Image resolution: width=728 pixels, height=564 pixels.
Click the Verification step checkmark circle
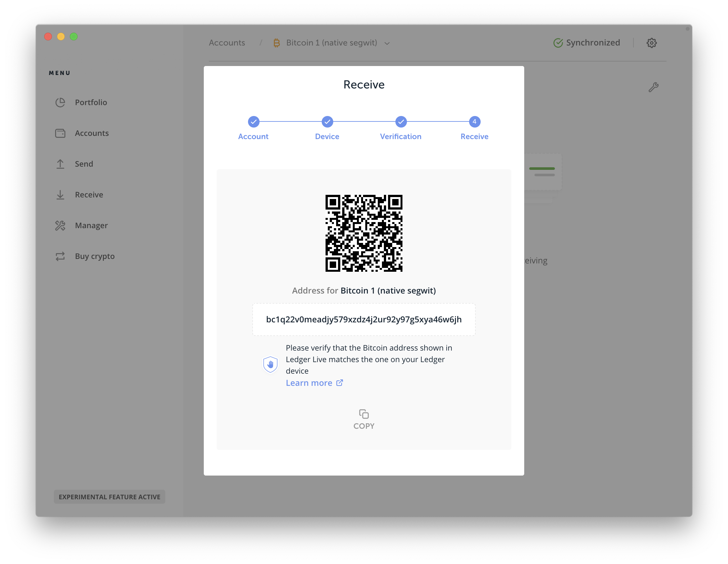(x=401, y=122)
